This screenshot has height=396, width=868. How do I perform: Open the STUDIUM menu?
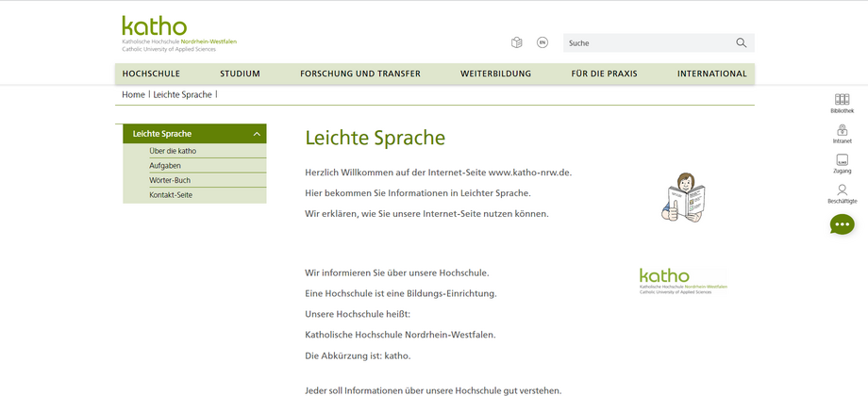pos(240,74)
